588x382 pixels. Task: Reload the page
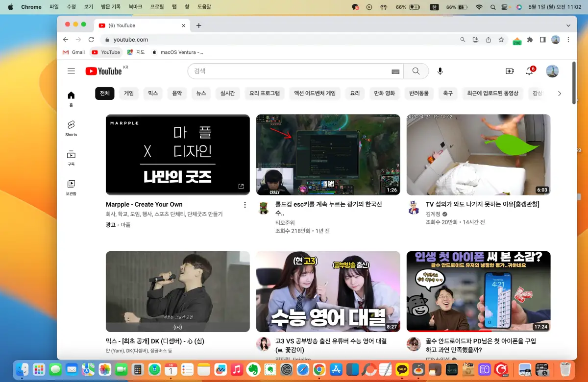click(x=91, y=40)
